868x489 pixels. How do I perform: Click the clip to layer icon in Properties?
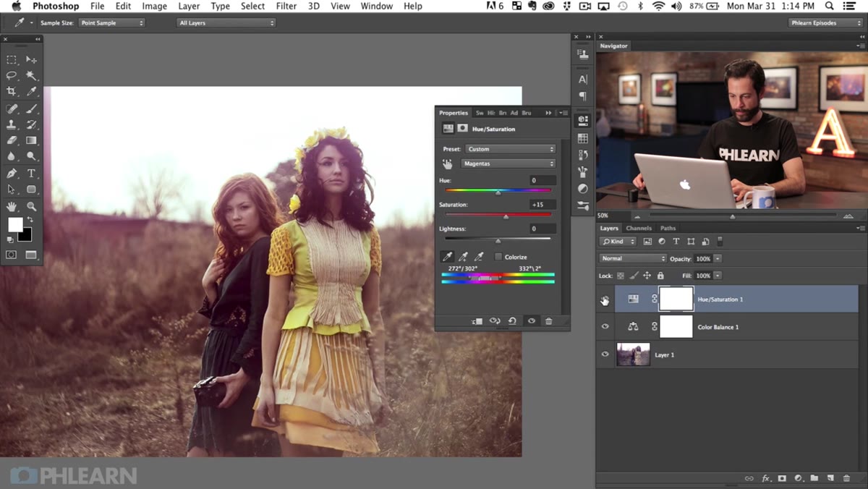[477, 321]
